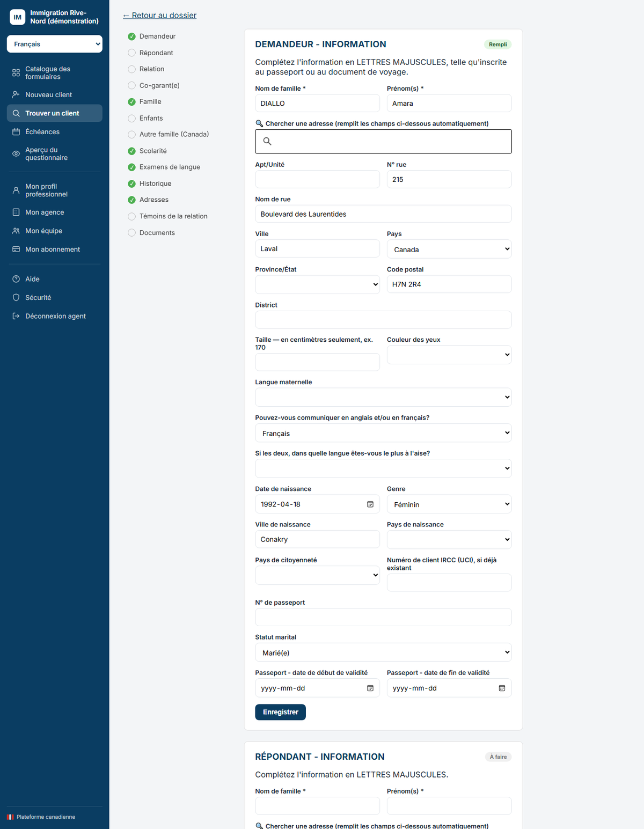Click the Mon agence building icon

[x=16, y=212]
